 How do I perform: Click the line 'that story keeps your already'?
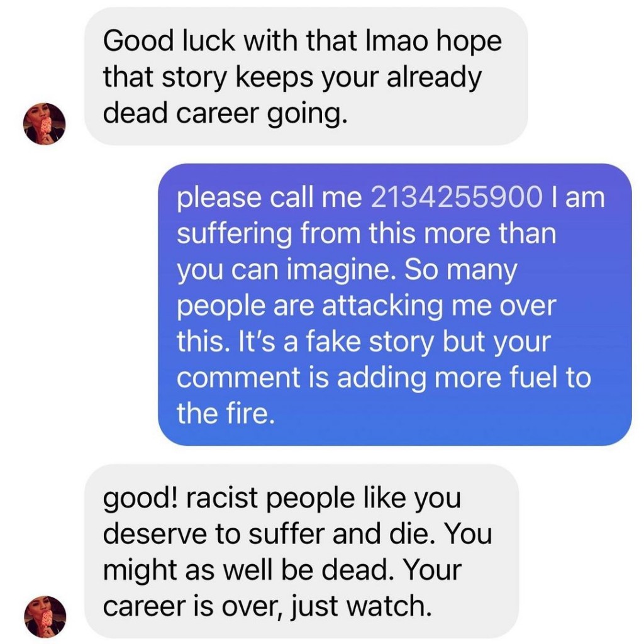tap(292, 77)
